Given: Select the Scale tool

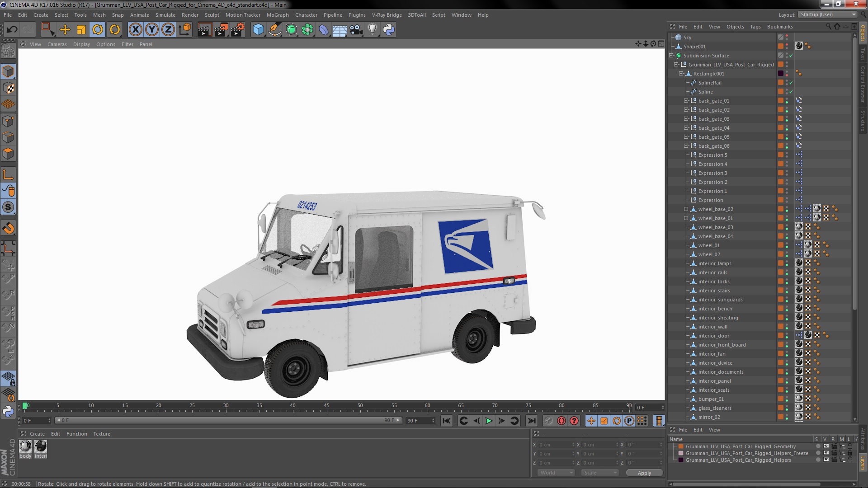Looking at the screenshot, I should click(x=81, y=30).
